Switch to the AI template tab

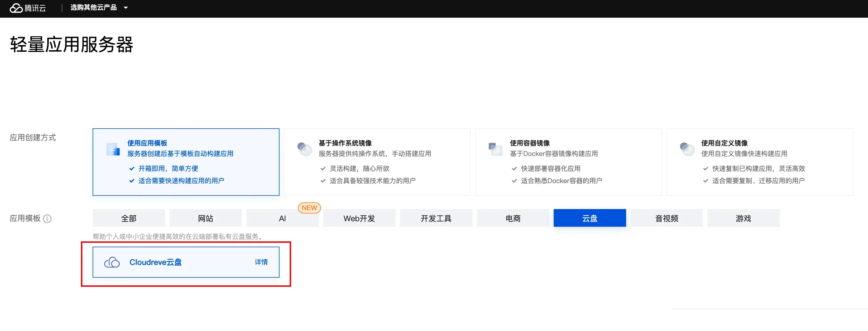282,218
